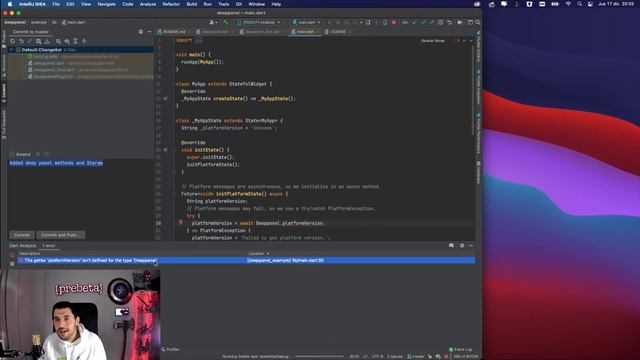
Task: Open the Apple menu
Action: (x=10, y=4)
